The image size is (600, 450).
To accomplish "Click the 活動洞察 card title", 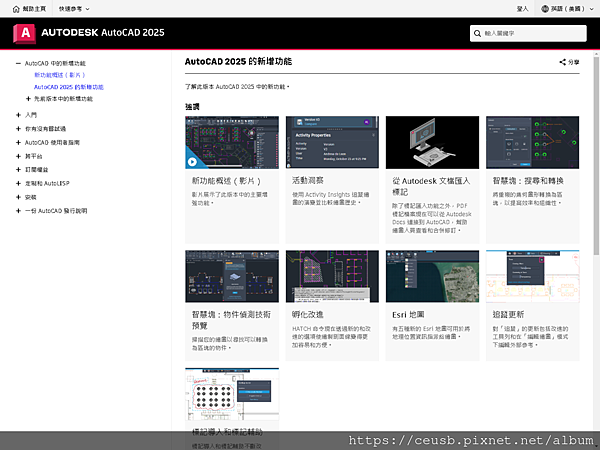I will (308, 180).
